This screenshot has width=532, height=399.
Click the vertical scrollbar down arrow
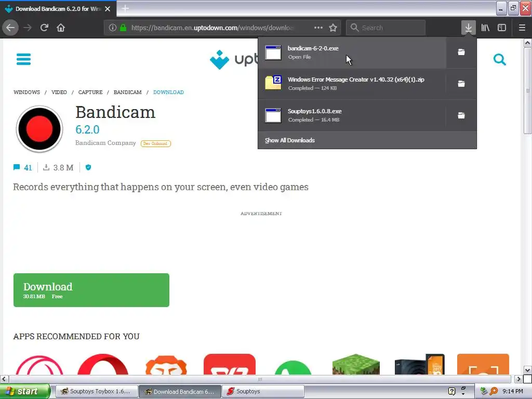point(527,370)
